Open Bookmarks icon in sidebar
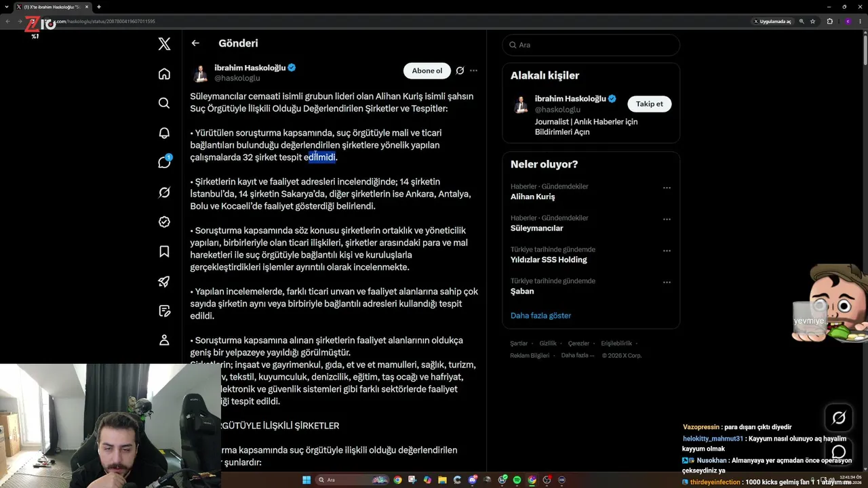Image resolution: width=868 pixels, height=488 pixels. point(164,251)
